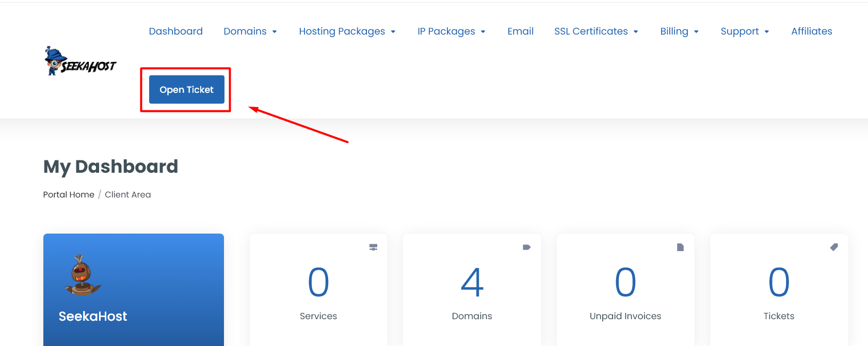Click the Open Ticket button
The image size is (868, 346).
[x=187, y=90]
